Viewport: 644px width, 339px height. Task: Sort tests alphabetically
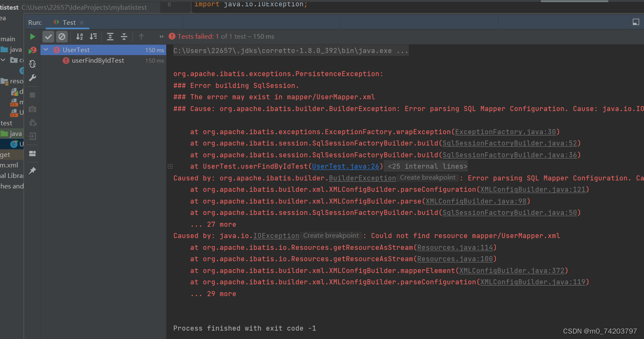click(79, 37)
